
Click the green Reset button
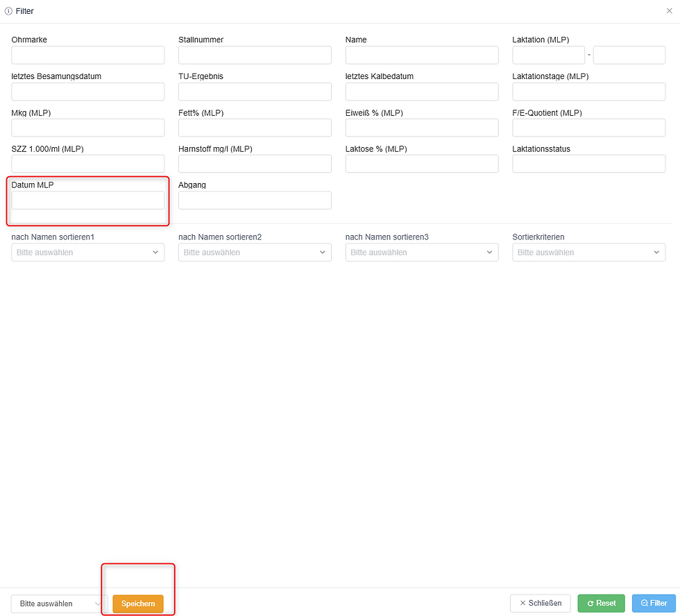tap(601, 603)
